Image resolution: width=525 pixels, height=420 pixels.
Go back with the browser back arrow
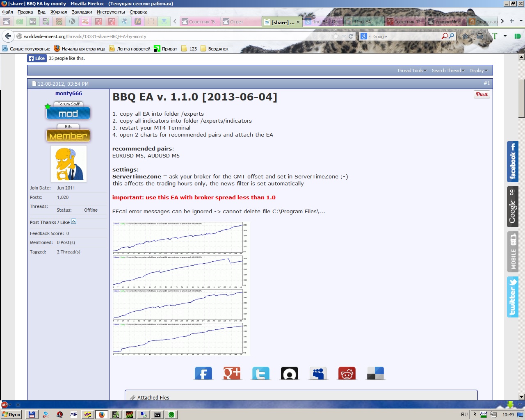8,36
